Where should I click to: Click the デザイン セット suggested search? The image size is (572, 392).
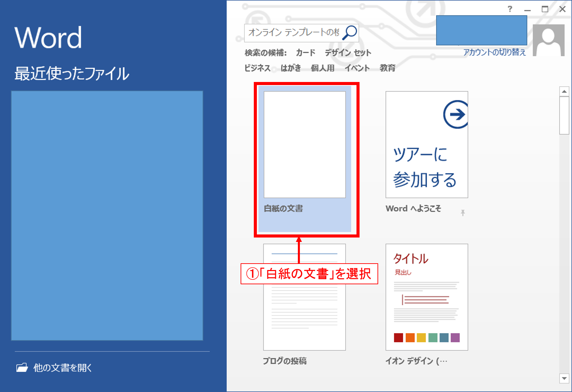pyautogui.click(x=348, y=53)
